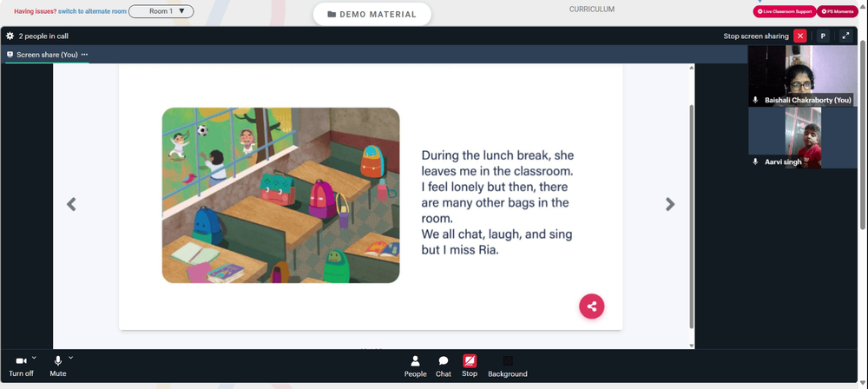Screen dimensions: 868x389
Task: Click the page's right-edge scrollbar
Action: [864, 133]
